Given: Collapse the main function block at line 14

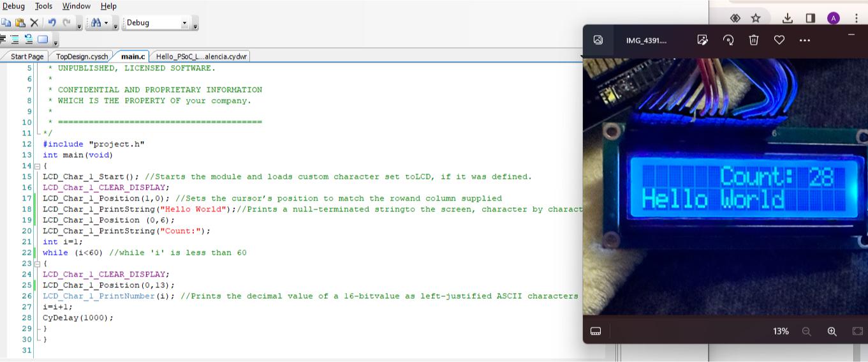Looking at the screenshot, I should tap(37, 166).
